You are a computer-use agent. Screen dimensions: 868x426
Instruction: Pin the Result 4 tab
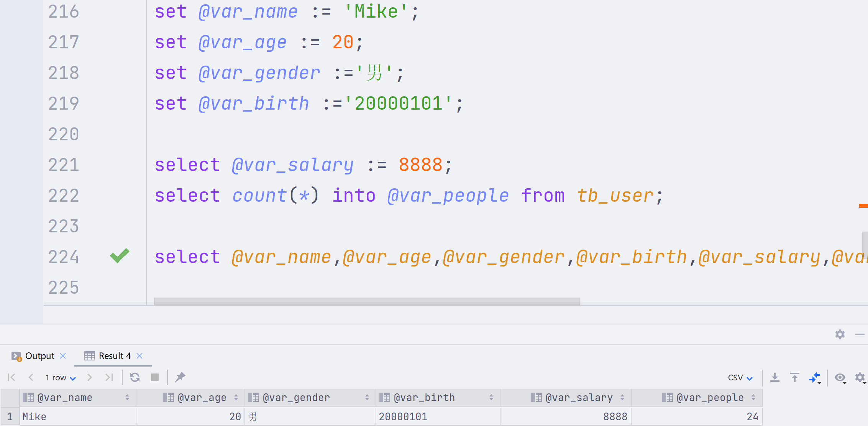click(180, 377)
